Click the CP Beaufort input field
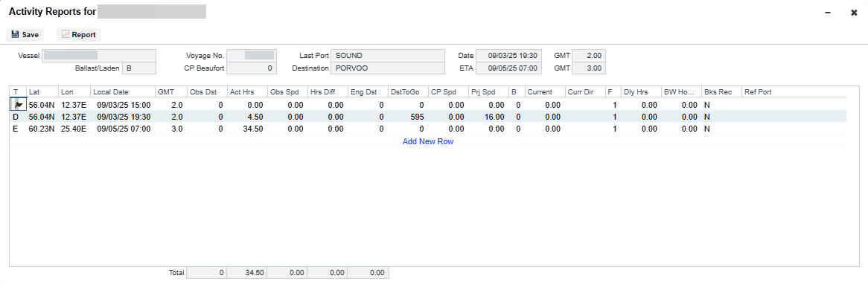 coord(252,68)
